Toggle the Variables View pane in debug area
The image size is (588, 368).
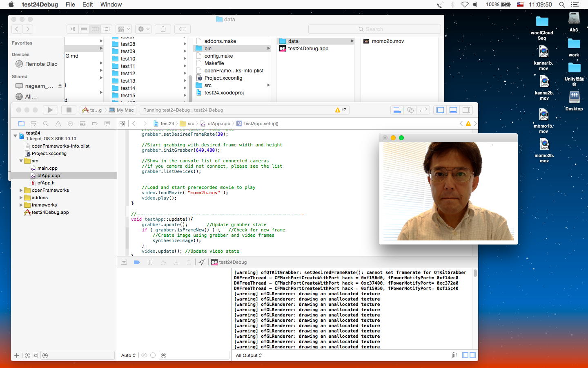pyautogui.click(x=465, y=355)
